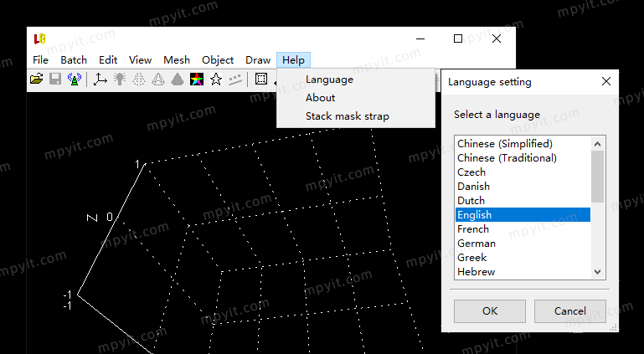The height and width of the screenshot is (354, 644).
Task: Select the dotted points cone icon
Action: 139,80
